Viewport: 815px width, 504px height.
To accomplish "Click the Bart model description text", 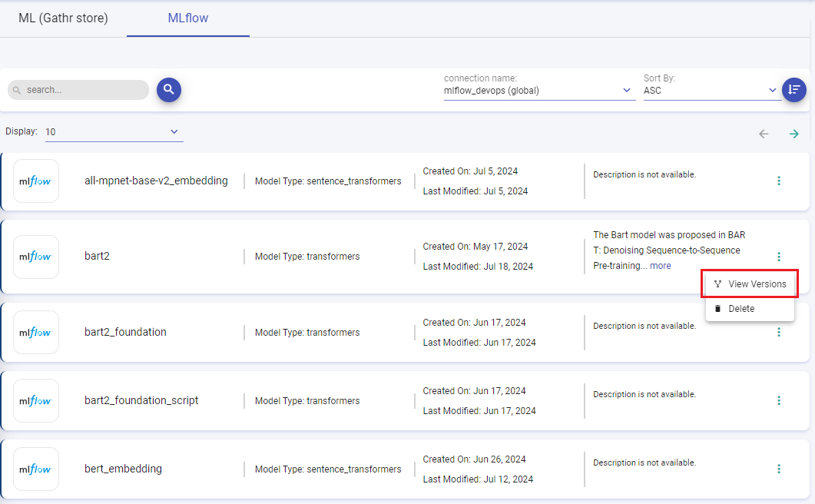I will pos(670,250).
